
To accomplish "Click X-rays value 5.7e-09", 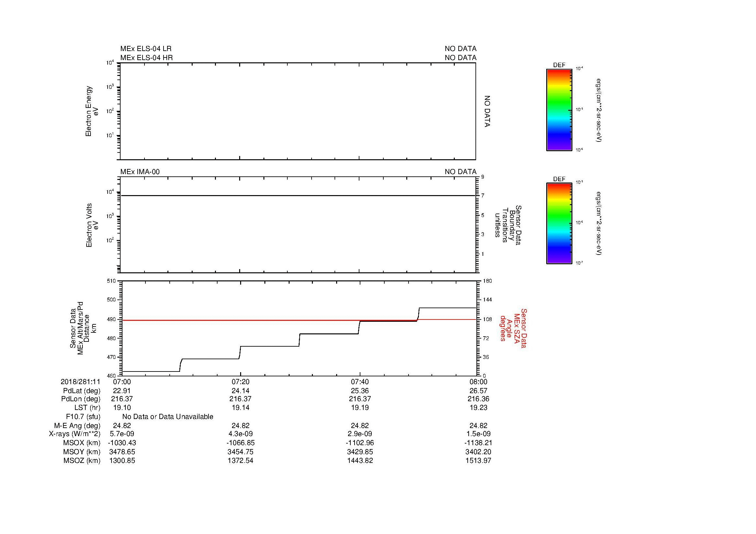I will [122, 434].
